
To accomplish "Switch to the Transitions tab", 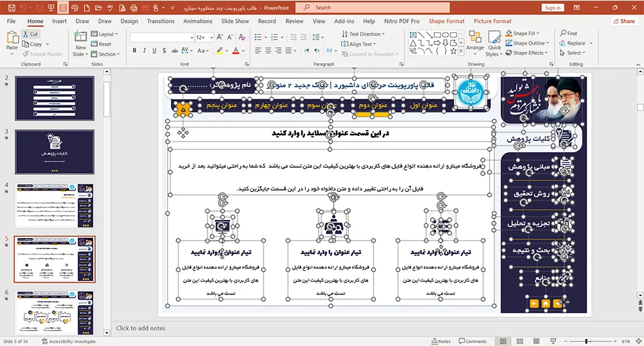I will [160, 21].
